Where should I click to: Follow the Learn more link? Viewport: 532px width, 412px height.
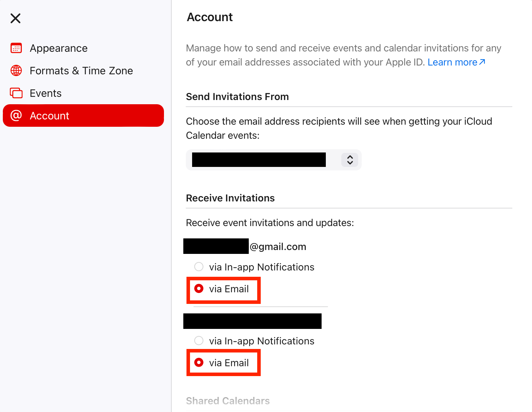[x=456, y=62]
